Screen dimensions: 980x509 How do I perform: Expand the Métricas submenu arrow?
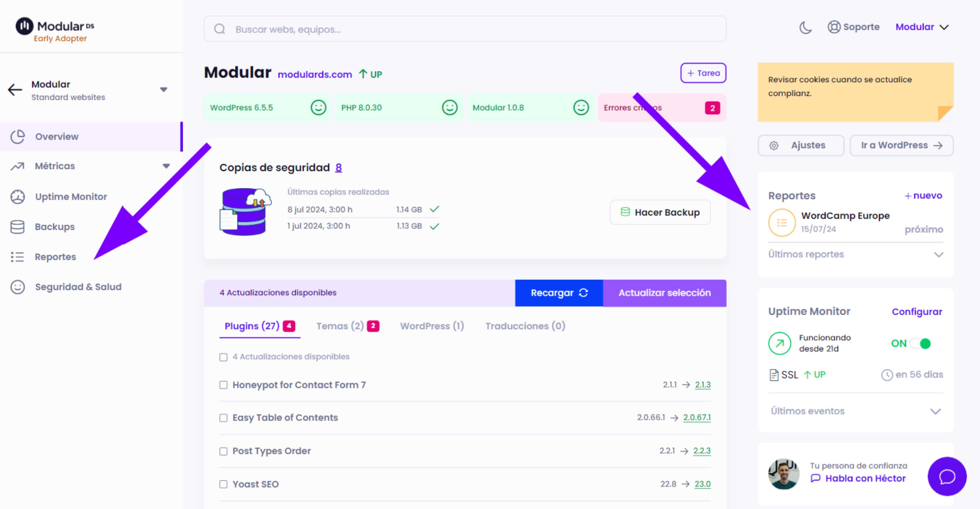click(x=166, y=166)
